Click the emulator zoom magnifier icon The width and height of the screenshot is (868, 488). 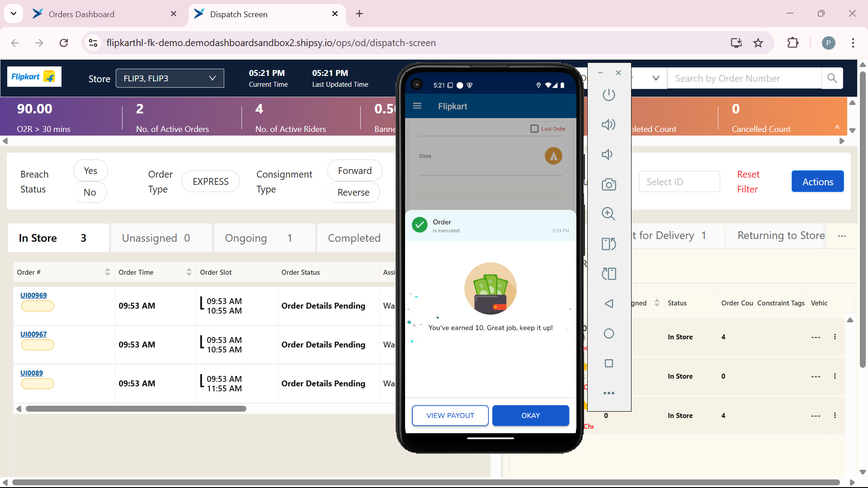pos(609,214)
